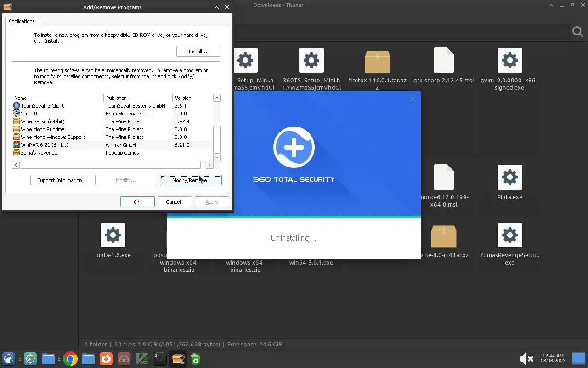The width and height of the screenshot is (588, 368).
Task: Click the Cancel button
Action: click(x=175, y=202)
